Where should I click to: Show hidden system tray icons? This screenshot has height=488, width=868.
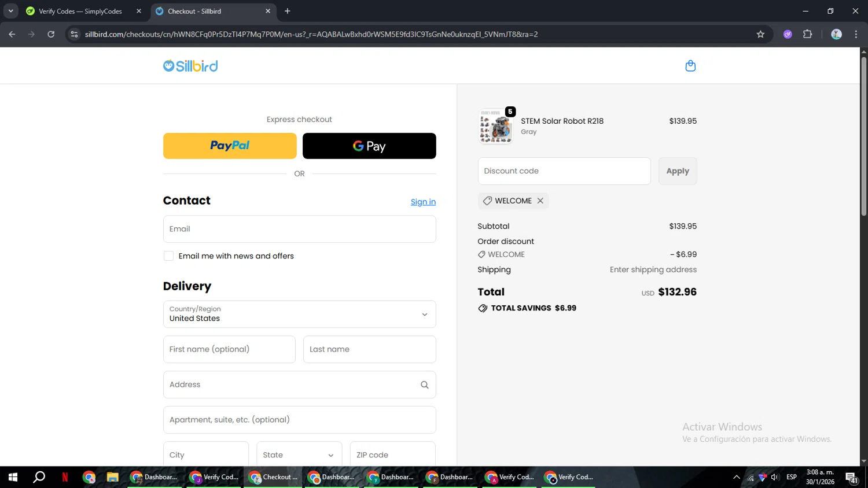pos(736,477)
